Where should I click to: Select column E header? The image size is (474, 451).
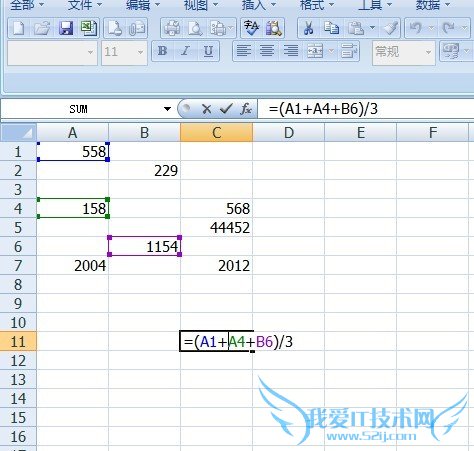[x=361, y=133]
